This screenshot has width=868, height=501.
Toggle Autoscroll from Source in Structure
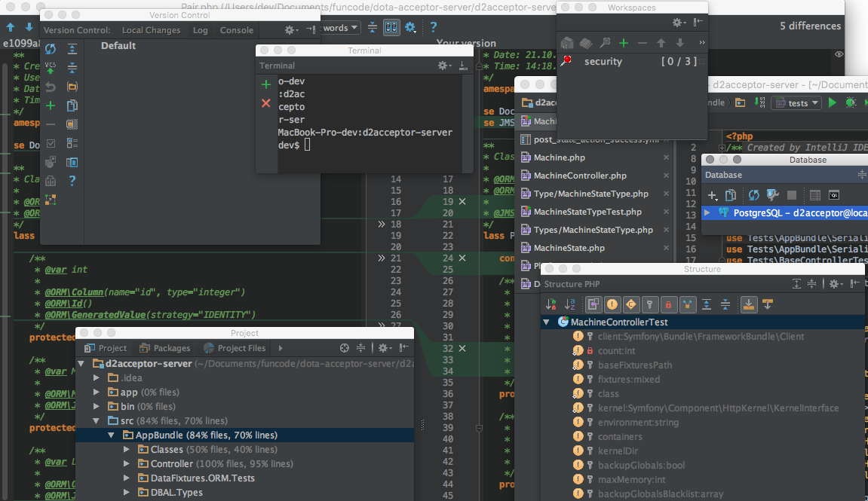point(768,304)
